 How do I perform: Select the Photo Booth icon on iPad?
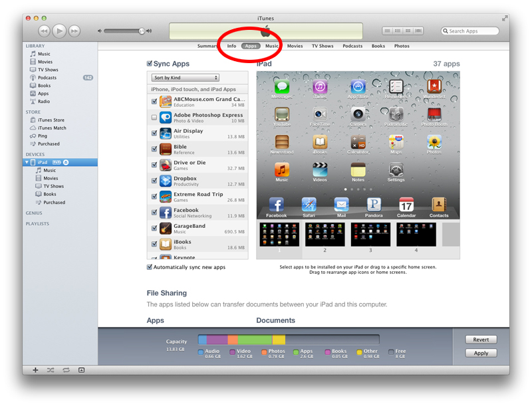[x=434, y=114]
